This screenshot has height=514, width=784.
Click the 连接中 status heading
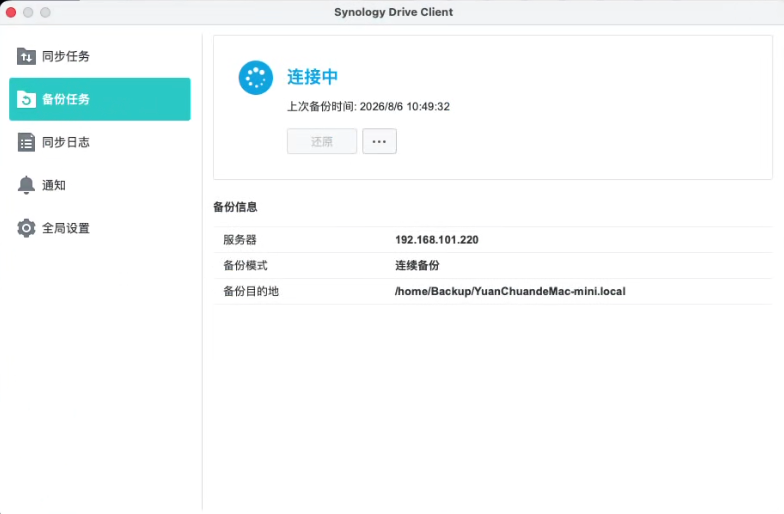pos(312,76)
